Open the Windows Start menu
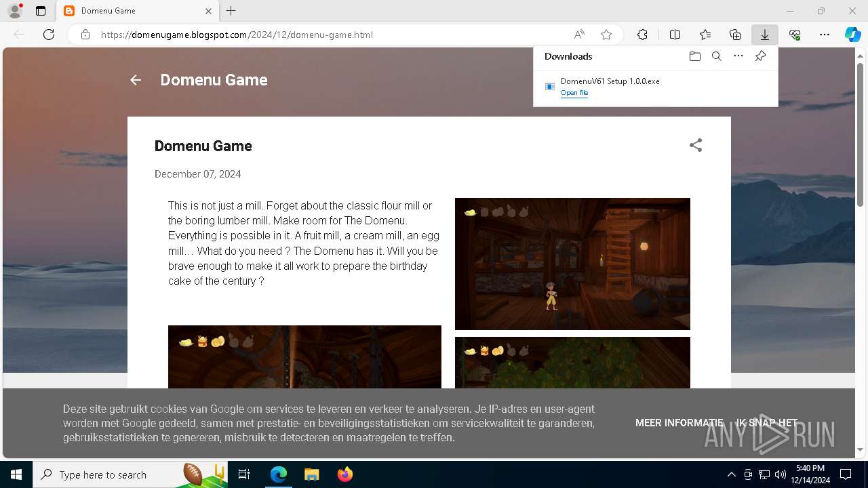The width and height of the screenshot is (868, 488). pyautogui.click(x=16, y=474)
